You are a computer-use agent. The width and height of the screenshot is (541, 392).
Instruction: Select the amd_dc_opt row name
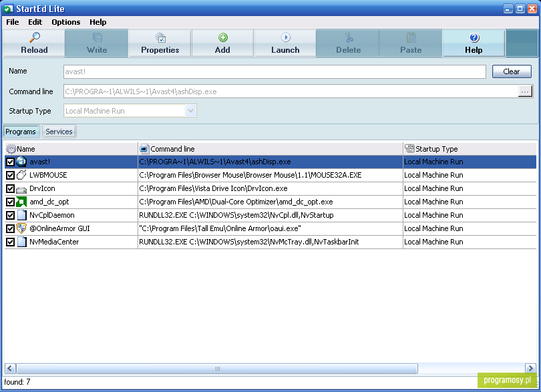49,202
